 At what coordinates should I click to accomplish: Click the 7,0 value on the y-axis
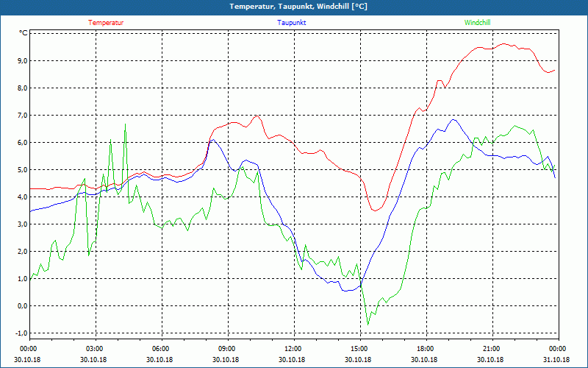[23, 116]
